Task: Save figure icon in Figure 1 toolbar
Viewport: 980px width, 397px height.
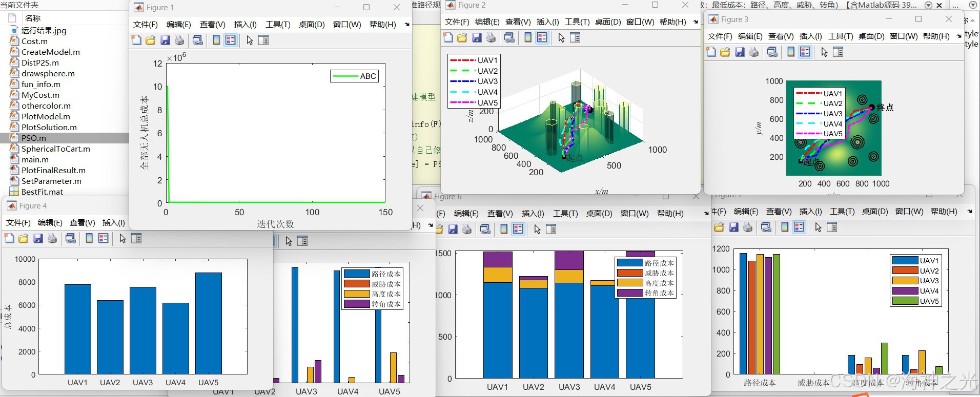Action: pyautogui.click(x=165, y=40)
